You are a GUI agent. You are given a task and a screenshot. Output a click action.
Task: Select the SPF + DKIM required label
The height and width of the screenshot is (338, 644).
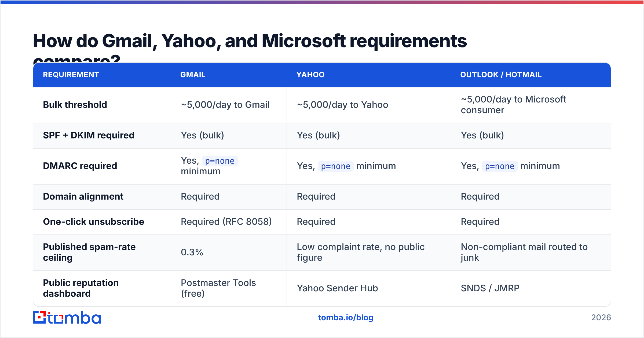tap(89, 135)
